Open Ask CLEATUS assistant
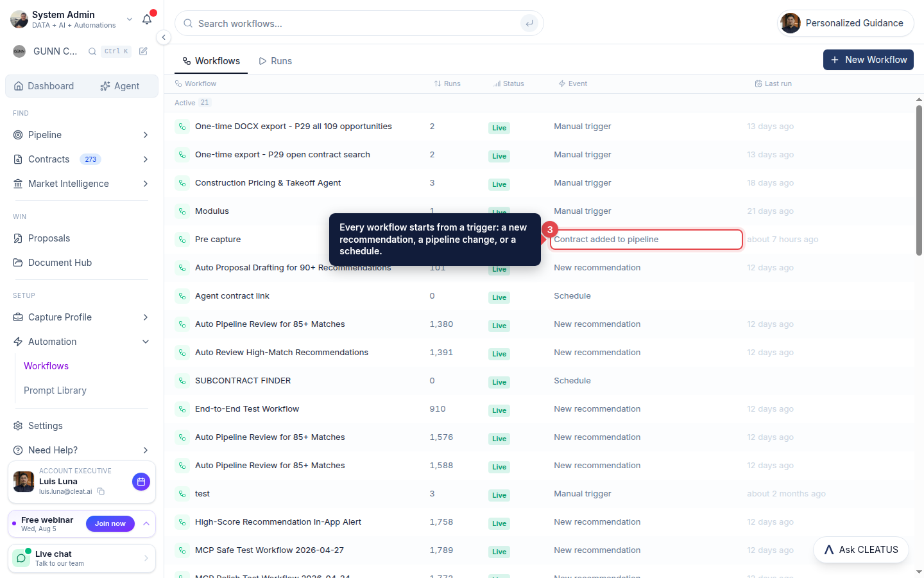Screen dimensions: 924x578 [861, 550]
